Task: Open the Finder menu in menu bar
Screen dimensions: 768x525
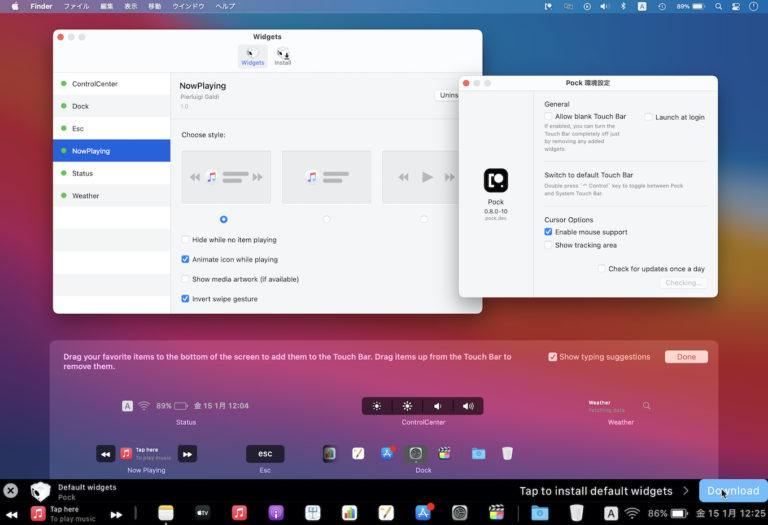Action: tap(40, 6)
